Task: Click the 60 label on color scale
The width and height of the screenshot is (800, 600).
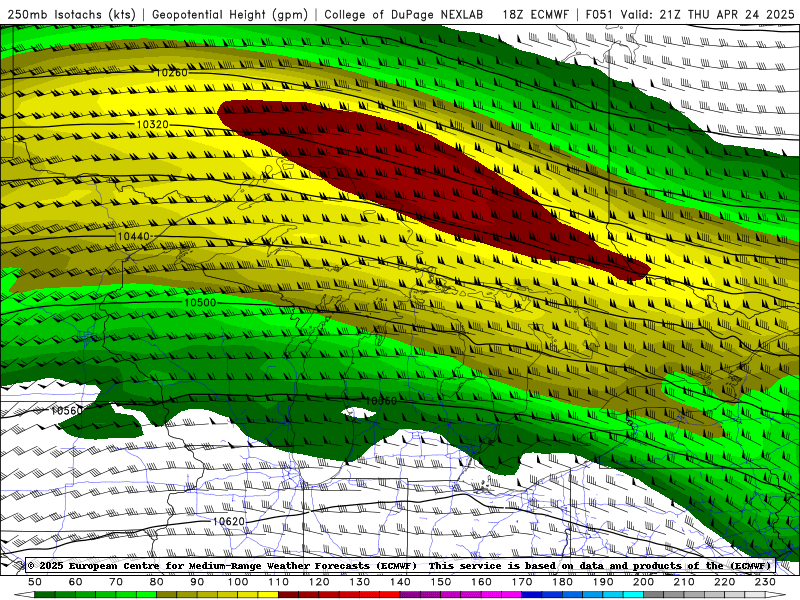Action: (76, 582)
